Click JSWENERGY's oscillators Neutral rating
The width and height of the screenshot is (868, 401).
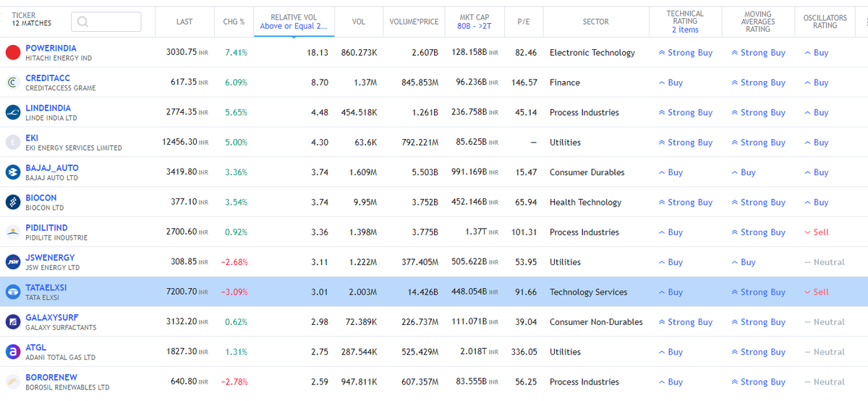click(x=824, y=262)
